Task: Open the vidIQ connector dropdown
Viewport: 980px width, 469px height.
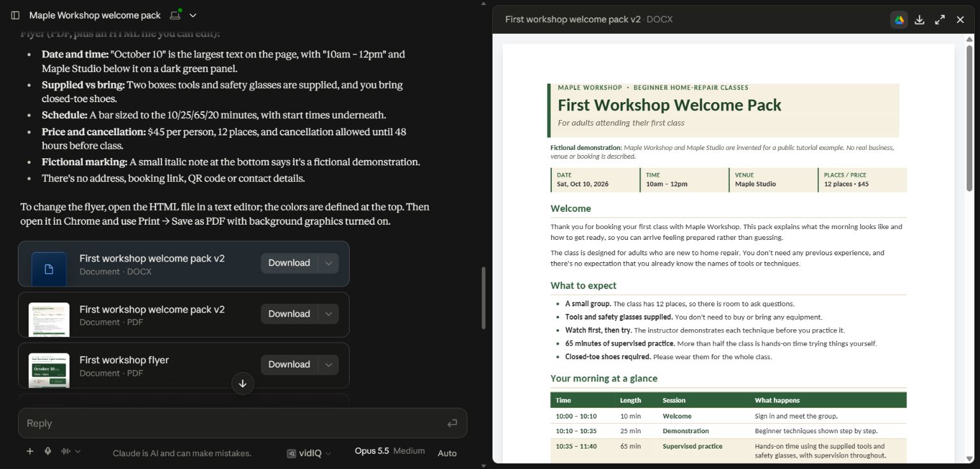Action: [309, 453]
